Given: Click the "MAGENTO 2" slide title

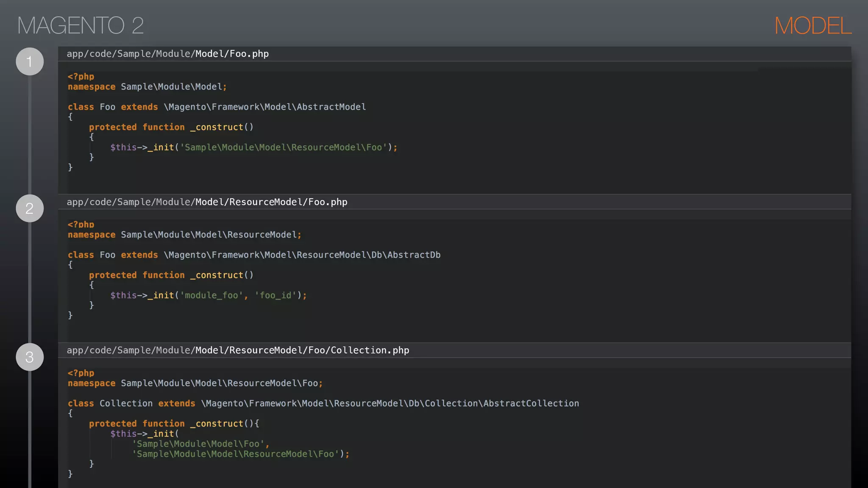Looking at the screenshot, I should coord(81,25).
